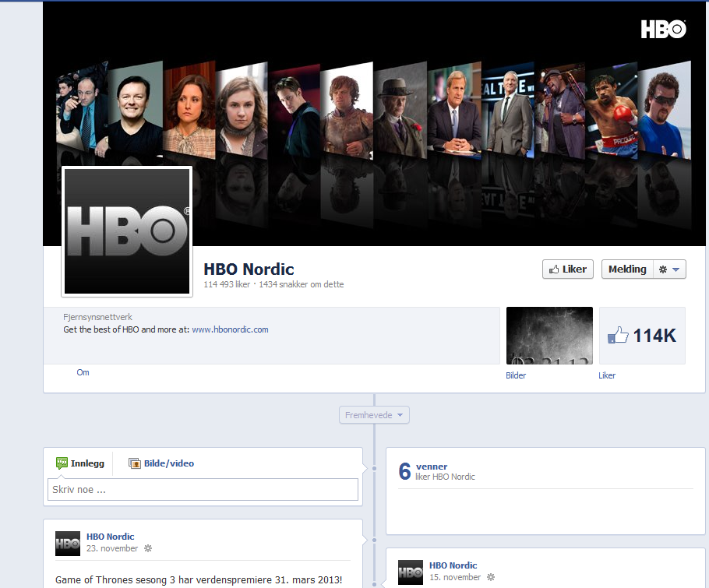709x588 pixels.
Task: Click the Game of Thrones sesong 3 post text
Action: 199,580
